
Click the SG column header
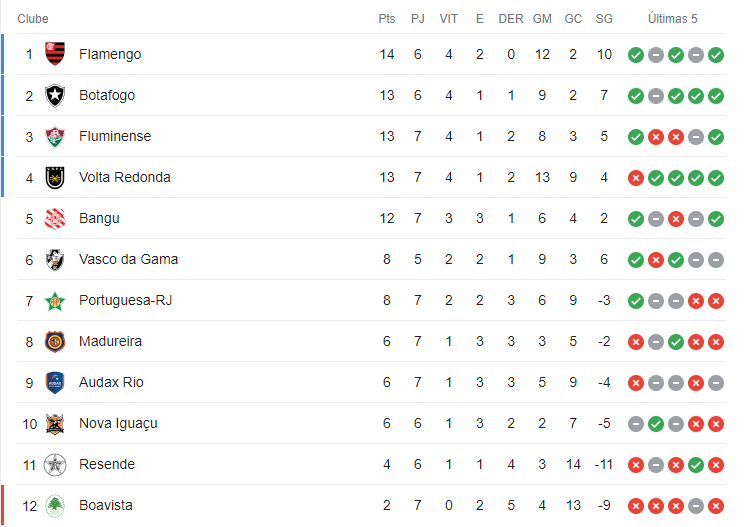[604, 19]
